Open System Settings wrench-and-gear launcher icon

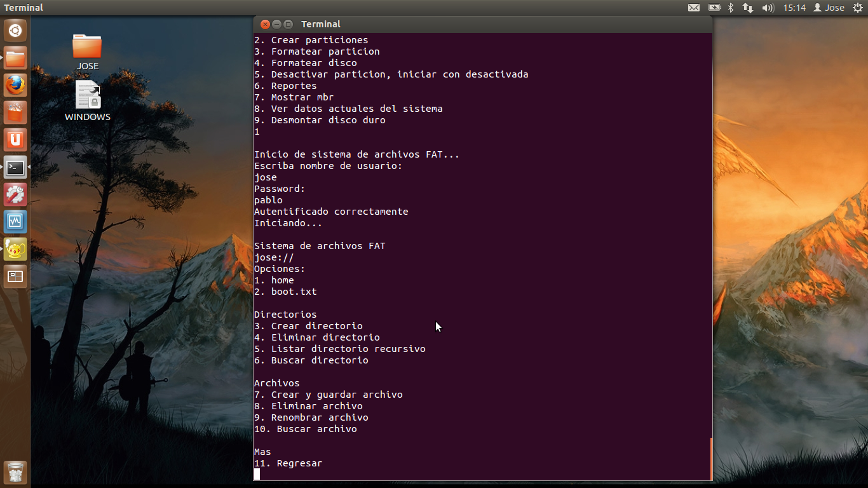[15, 195]
